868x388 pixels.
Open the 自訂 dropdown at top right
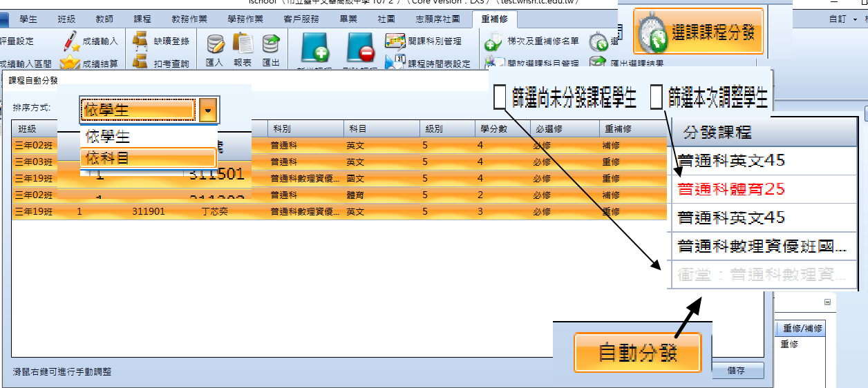pos(842,19)
